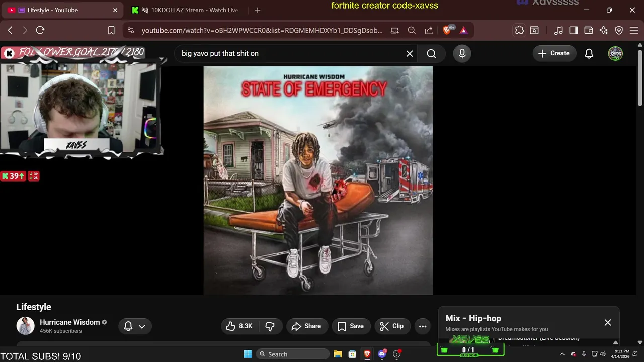
Task: Start voice search with microphone button
Action: 462,53
